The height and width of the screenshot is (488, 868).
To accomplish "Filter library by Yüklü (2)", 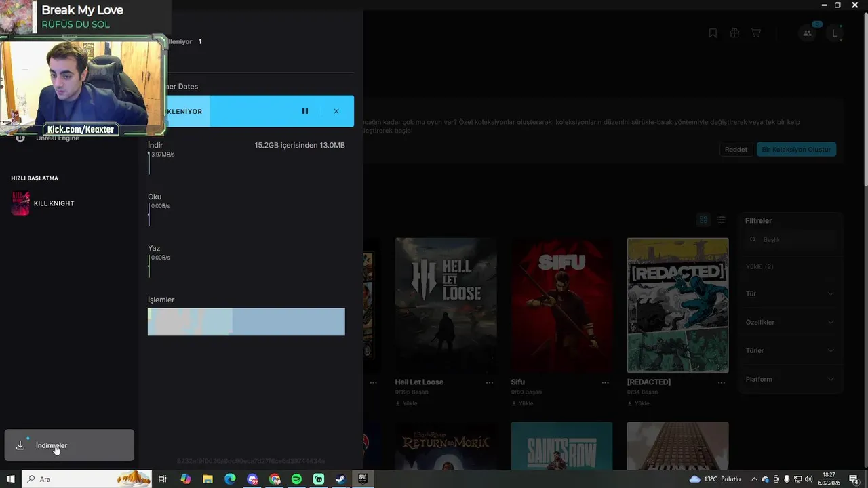I will [759, 266].
